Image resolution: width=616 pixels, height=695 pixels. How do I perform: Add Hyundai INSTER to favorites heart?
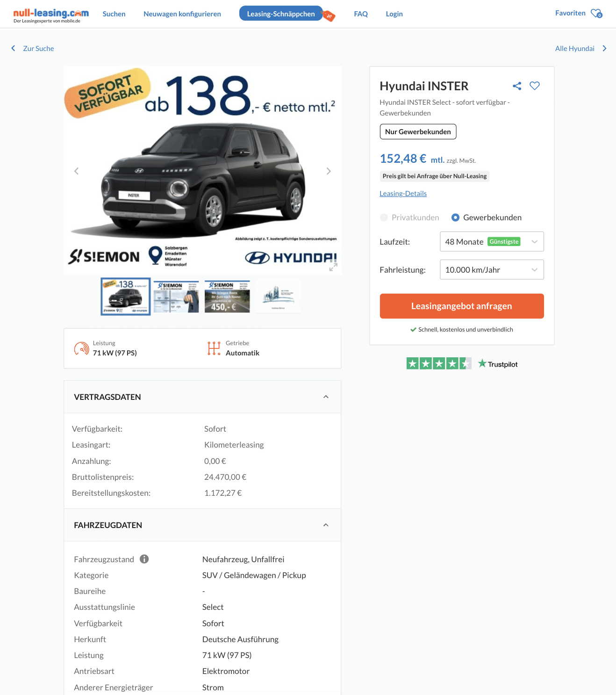click(x=535, y=86)
